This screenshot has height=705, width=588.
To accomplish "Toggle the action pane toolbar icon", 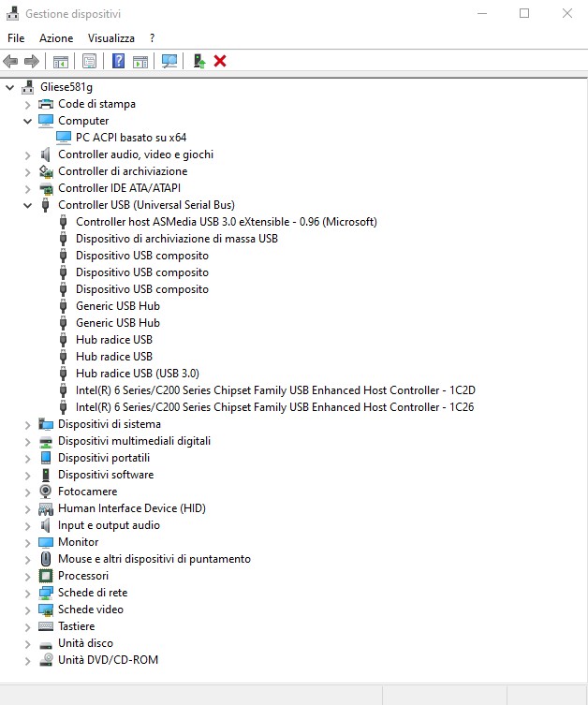I will point(140,61).
